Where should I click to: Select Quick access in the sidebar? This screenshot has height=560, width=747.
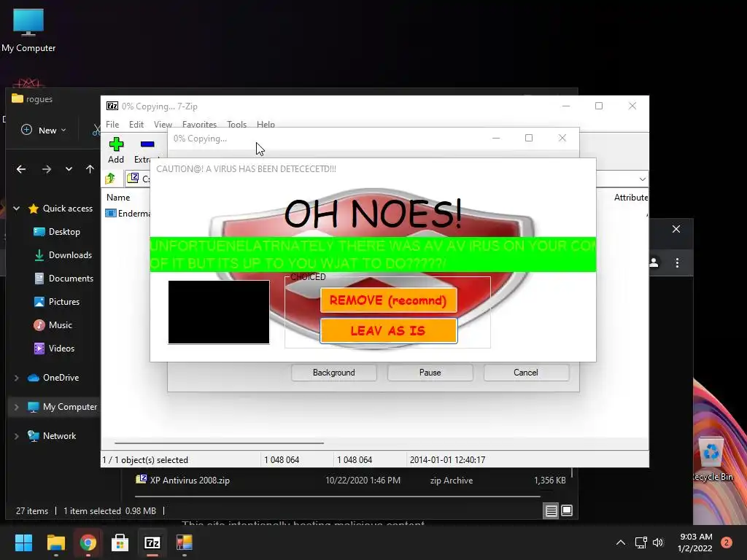click(61, 208)
